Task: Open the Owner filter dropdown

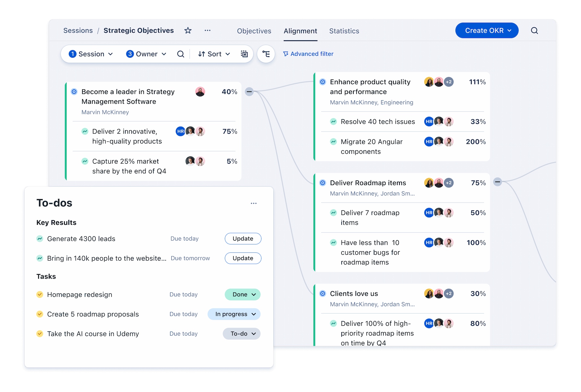Action: (x=146, y=54)
